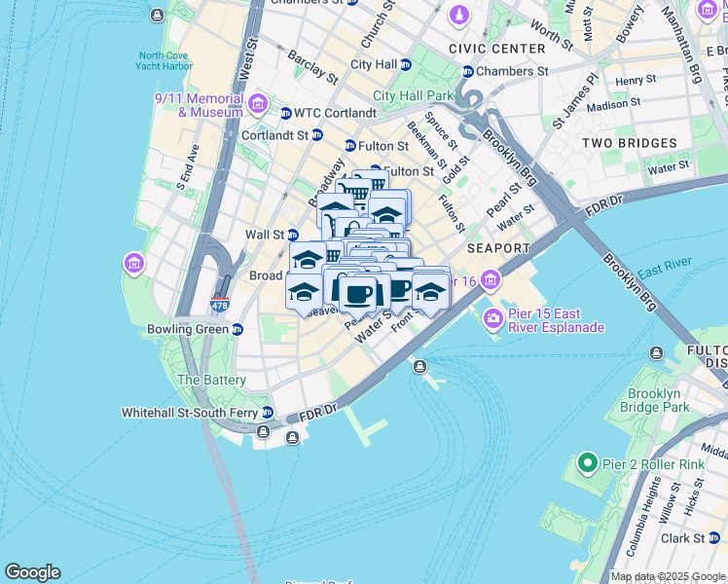Viewport: 728px width, 584px height.
Task: Select the Bowling Green subway icon
Action: coord(237,330)
